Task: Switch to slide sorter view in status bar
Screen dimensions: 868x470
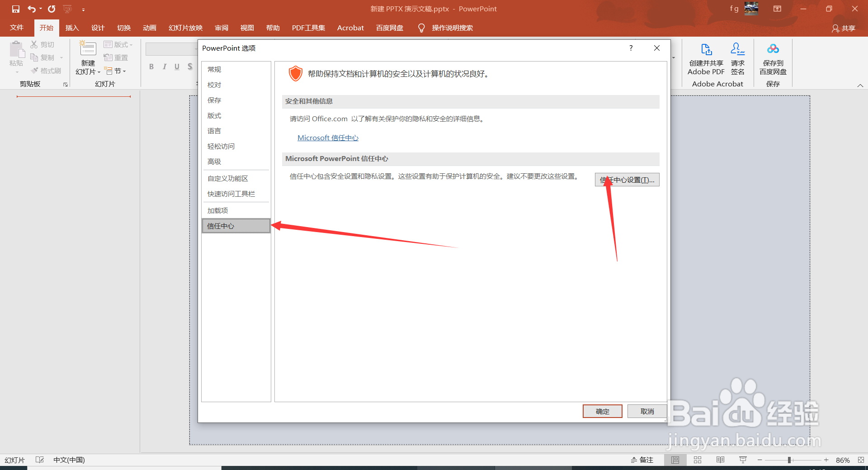Action: click(698, 460)
